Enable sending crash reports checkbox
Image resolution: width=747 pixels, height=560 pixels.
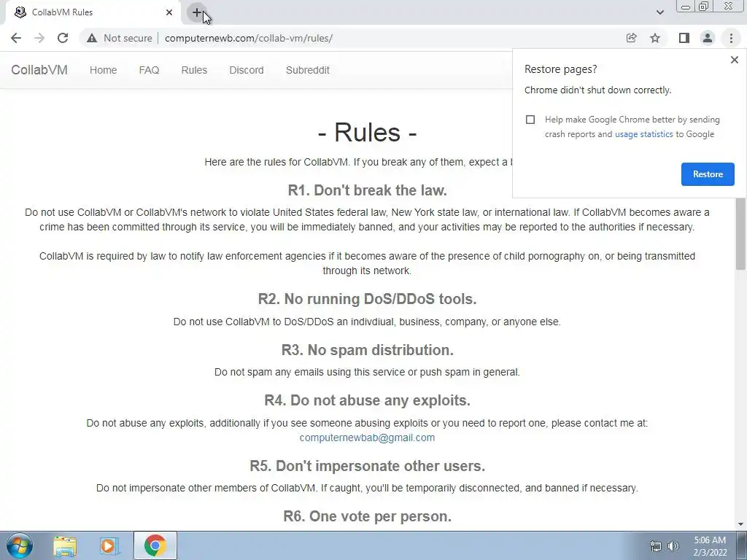point(530,120)
